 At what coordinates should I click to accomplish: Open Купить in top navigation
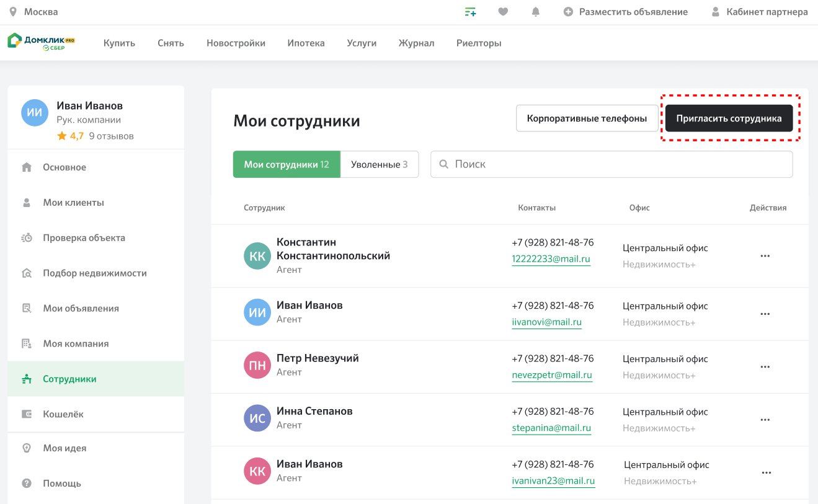point(119,43)
